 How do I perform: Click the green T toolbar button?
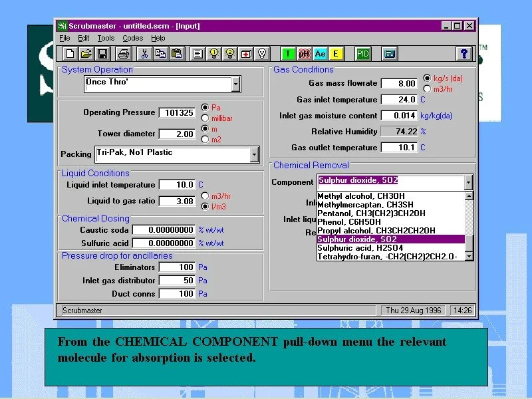point(288,54)
